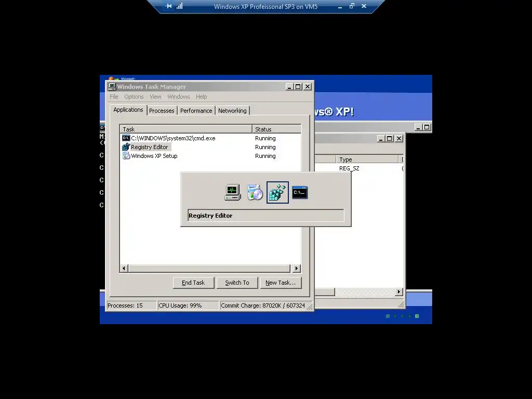Click the Registry Editor right scroll arrow
This screenshot has height=399, width=532.
point(398,292)
